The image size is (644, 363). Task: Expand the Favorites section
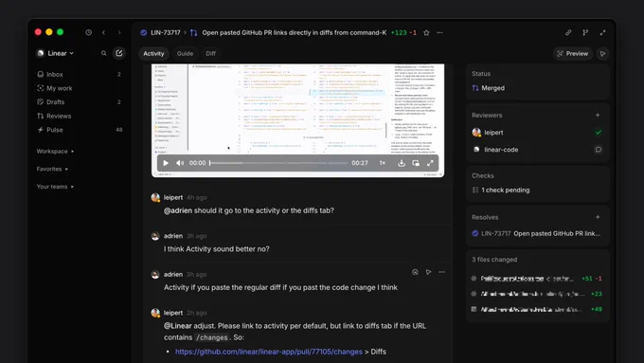tap(52, 169)
